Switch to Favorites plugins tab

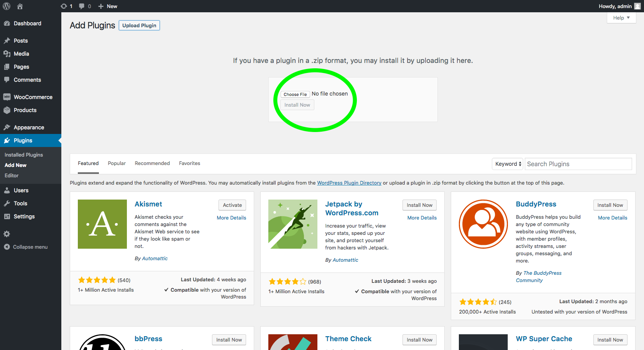tap(189, 163)
